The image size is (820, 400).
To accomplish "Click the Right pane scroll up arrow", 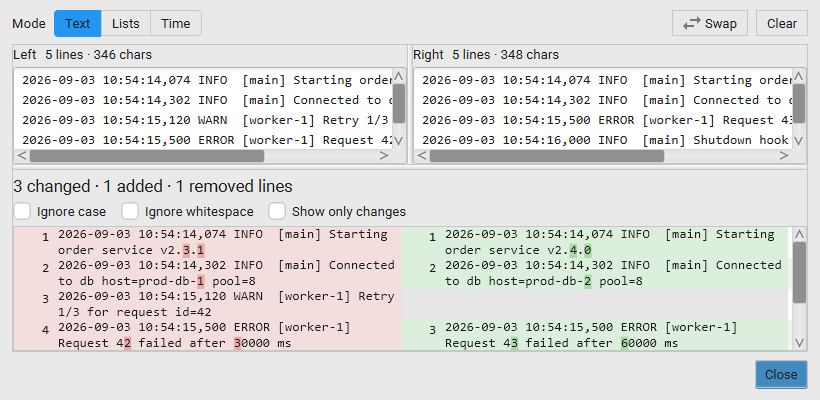I will pos(799,76).
